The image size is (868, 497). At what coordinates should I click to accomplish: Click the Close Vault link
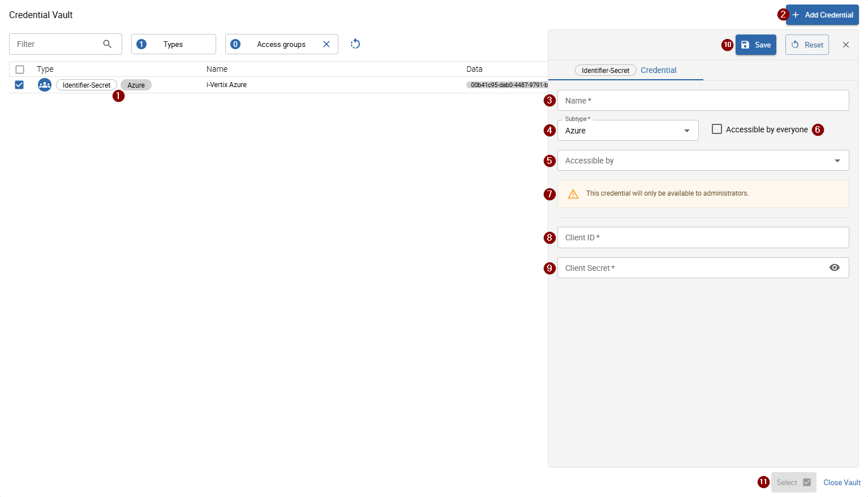point(842,482)
